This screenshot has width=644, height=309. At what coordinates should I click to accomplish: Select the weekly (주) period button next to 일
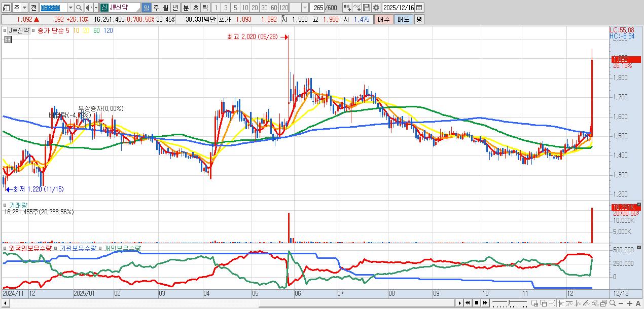coord(156,8)
